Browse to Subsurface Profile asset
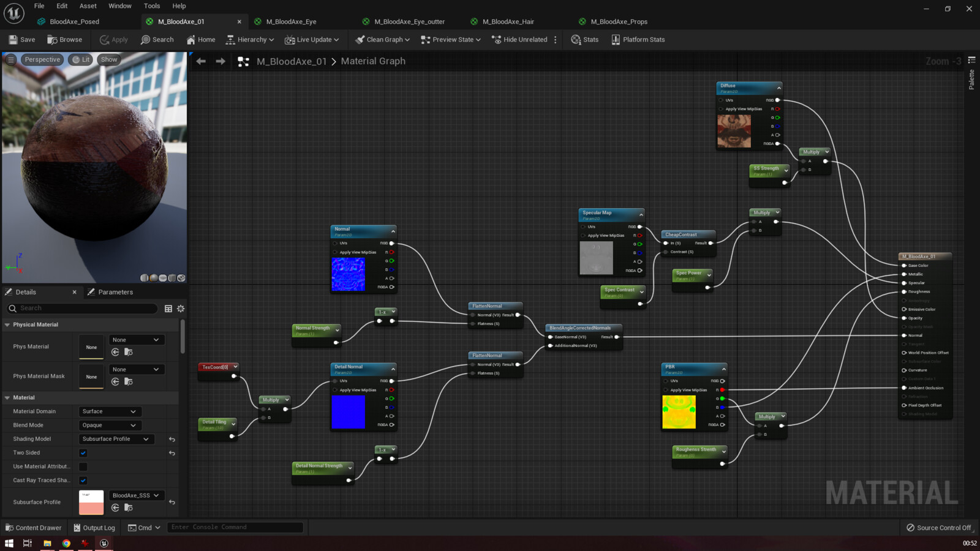The width and height of the screenshot is (980, 551). (x=129, y=508)
